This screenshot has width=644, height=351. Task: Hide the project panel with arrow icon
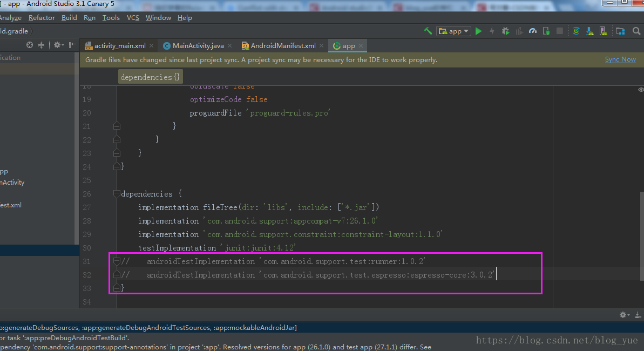click(x=72, y=45)
